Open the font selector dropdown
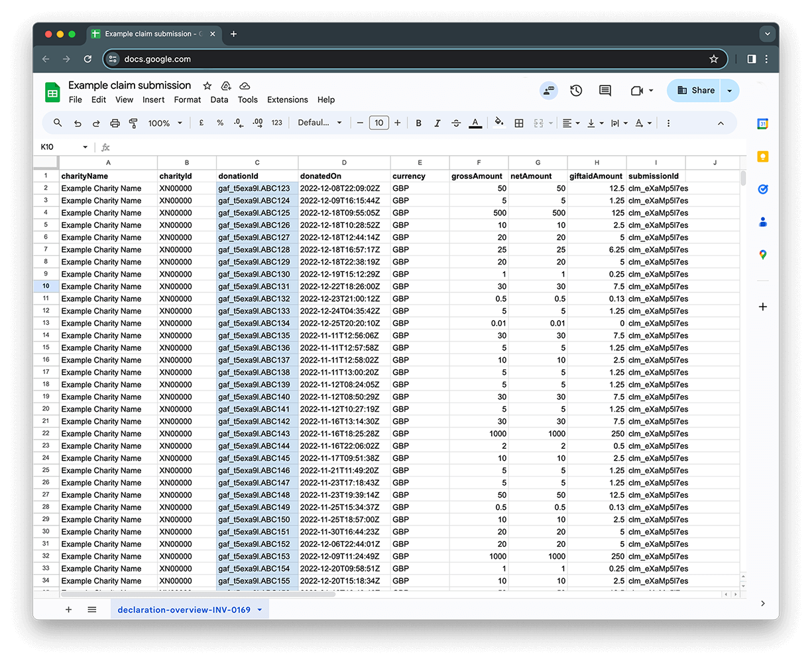 (320, 123)
